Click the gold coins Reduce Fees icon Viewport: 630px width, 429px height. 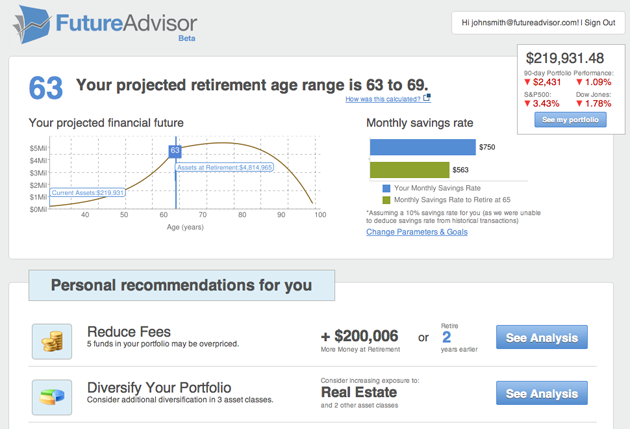click(51, 341)
